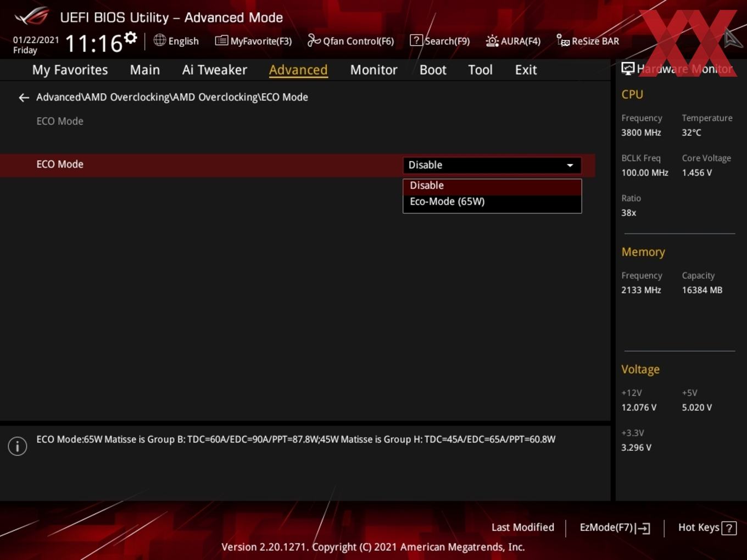Click the Ratio 38x value
Screen dimensions: 747x560
pos(628,212)
